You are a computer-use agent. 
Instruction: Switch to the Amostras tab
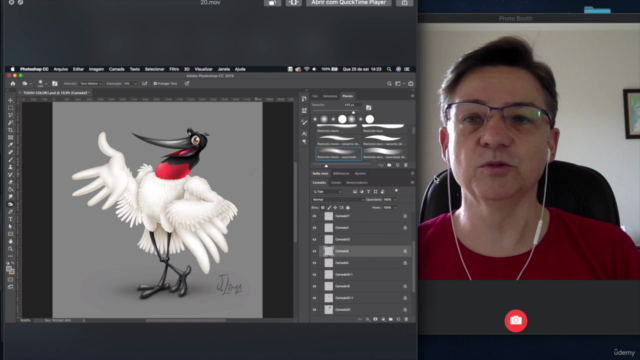(x=330, y=96)
